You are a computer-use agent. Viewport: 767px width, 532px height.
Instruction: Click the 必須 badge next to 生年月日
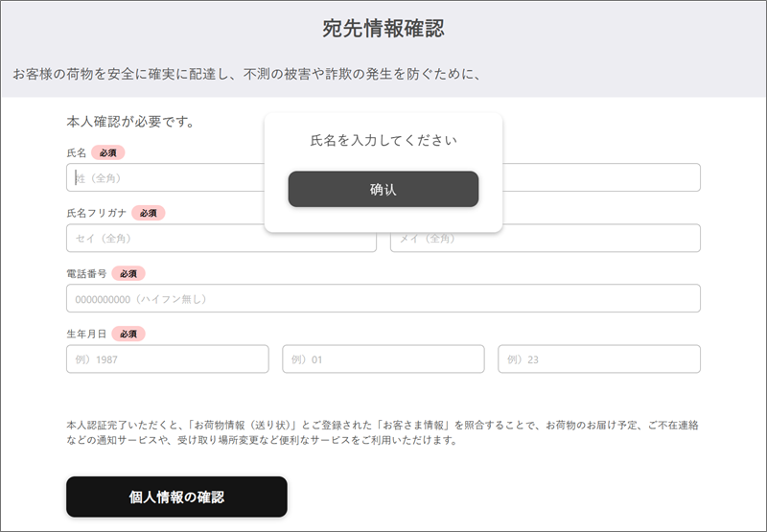click(128, 334)
